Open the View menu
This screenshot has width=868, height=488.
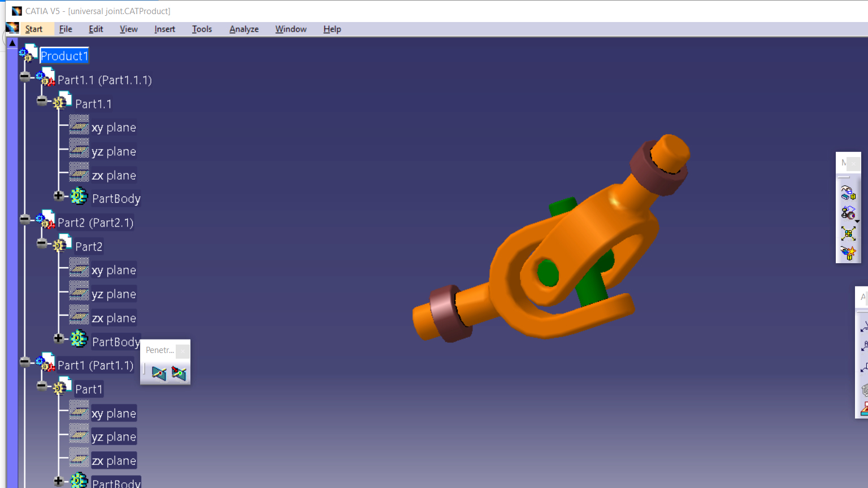point(129,29)
